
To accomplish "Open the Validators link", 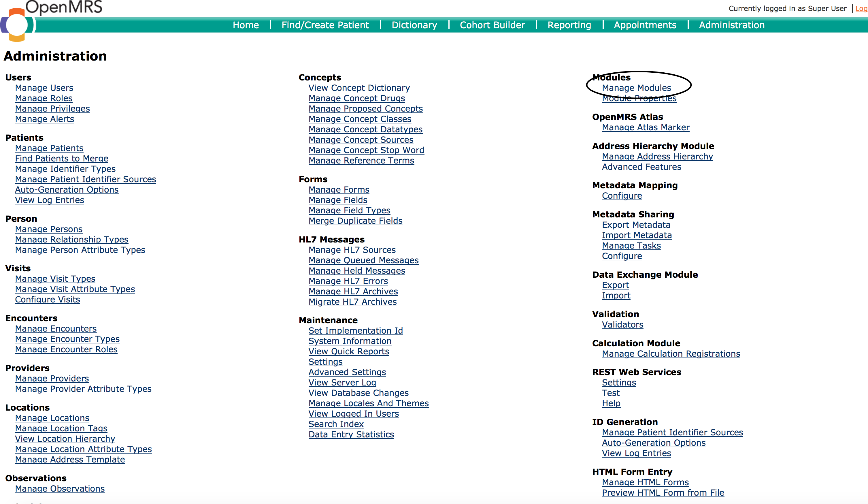I will [x=622, y=325].
